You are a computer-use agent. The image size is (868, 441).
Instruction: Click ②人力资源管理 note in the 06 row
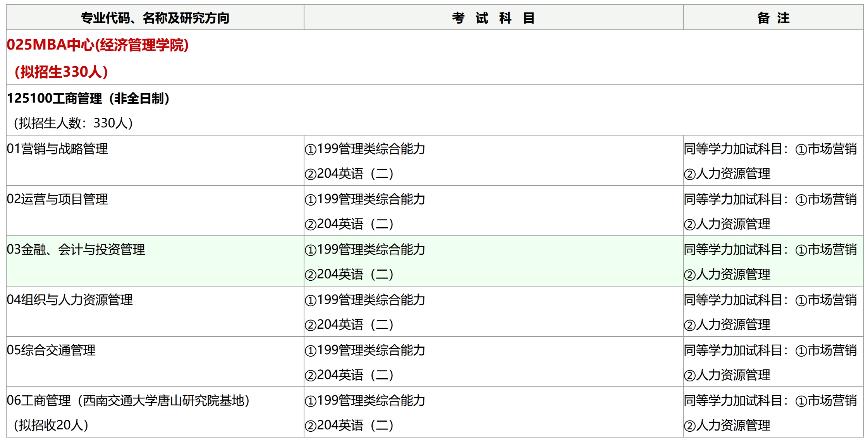[727, 425]
